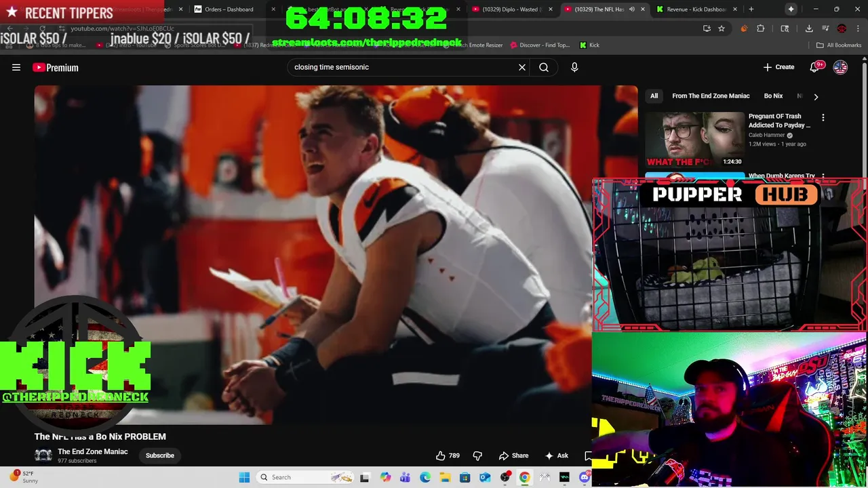
Task: Open Chrome three-dot menu
Action: tap(857, 28)
